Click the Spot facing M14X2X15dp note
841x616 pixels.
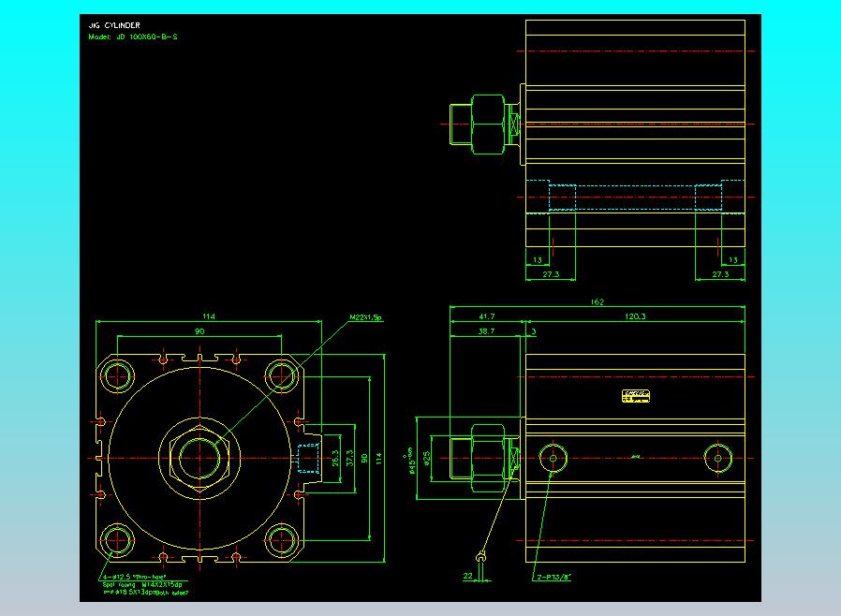(x=142, y=584)
